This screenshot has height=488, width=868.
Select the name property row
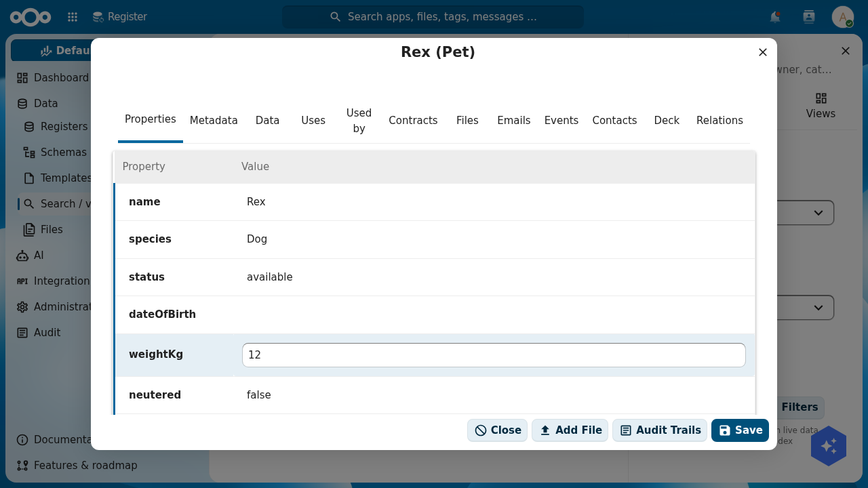click(x=434, y=202)
